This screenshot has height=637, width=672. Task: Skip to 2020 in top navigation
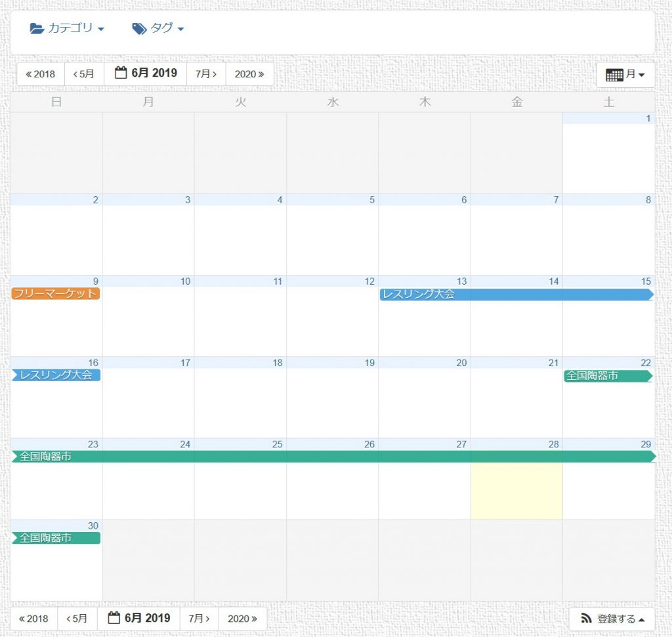pos(249,73)
